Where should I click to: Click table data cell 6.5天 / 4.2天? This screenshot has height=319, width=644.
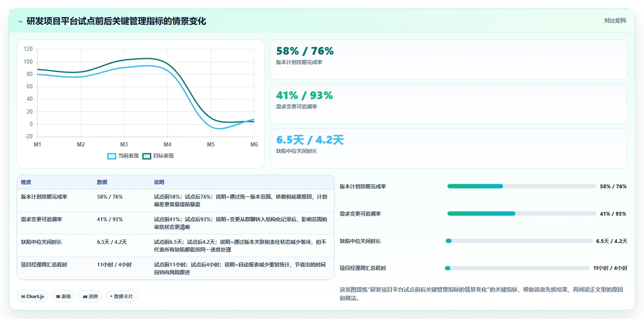click(112, 242)
